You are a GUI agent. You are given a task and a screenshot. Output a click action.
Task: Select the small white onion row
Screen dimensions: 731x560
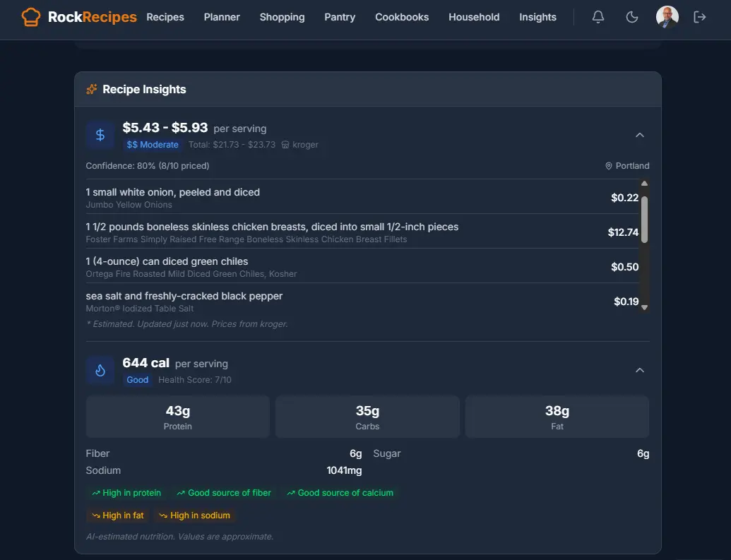click(362, 198)
